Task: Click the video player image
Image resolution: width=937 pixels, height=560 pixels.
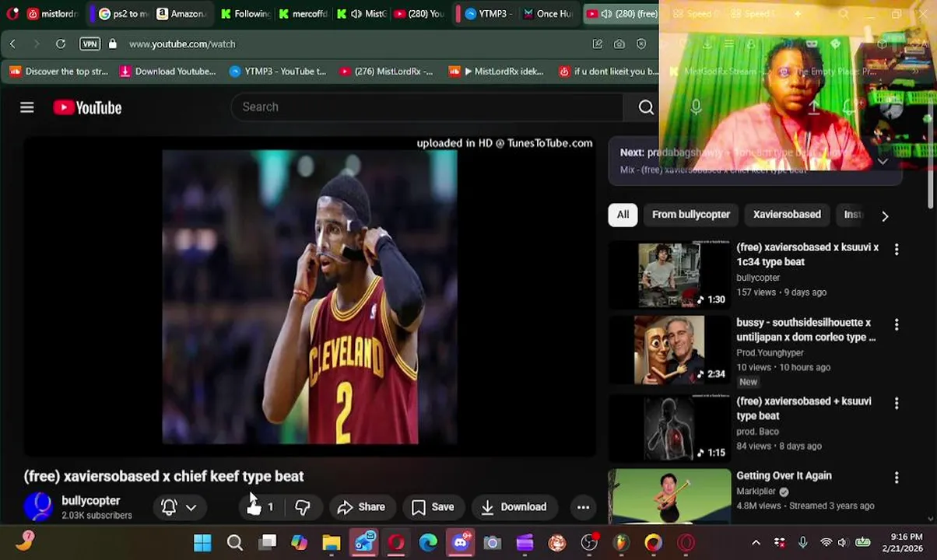Action: point(310,296)
